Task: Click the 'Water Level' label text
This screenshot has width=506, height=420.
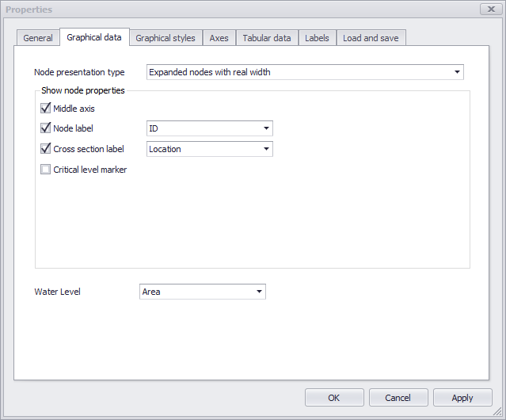Action: tap(58, 292)
